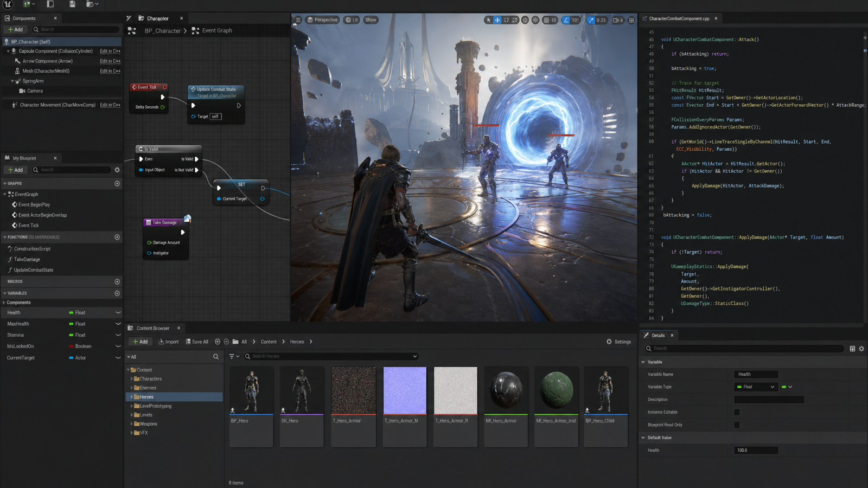Add new graph using GRAPHS plus icon
Screen dimensions: 868x488
pos(117,184)
